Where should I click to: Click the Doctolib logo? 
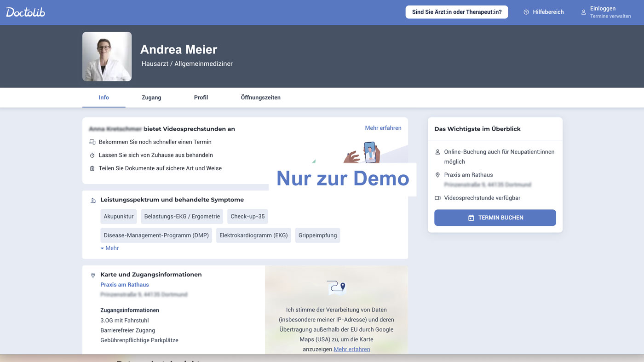(x=25, y=12)
